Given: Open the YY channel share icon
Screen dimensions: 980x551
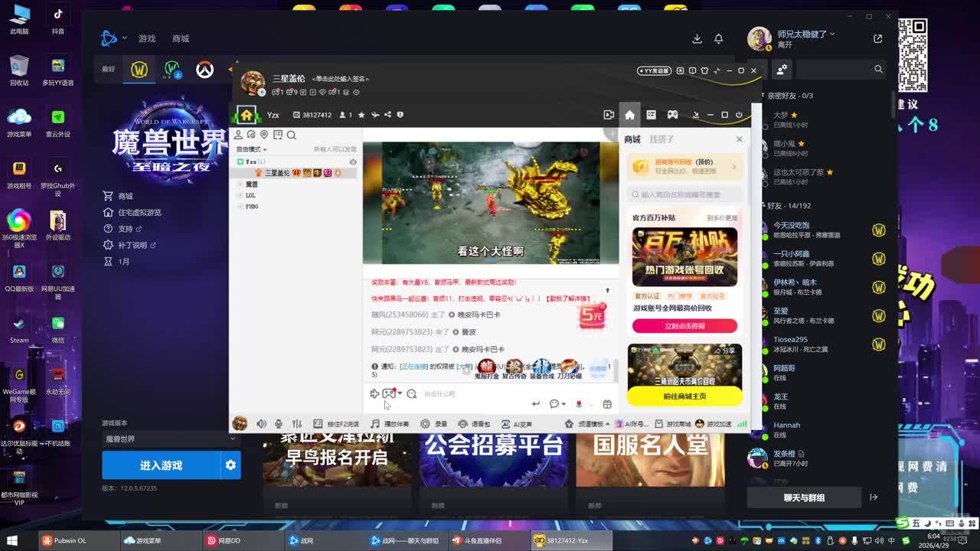Looking at the screenshot, I should pos(387,115).
